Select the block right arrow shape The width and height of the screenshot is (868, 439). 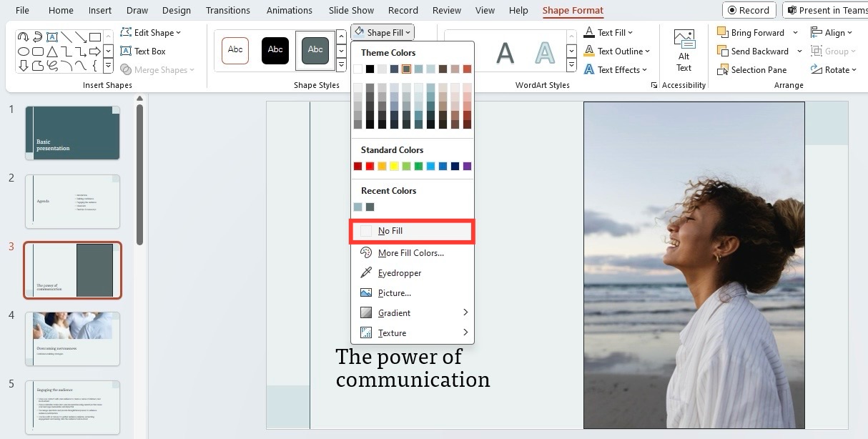point(95,51)
